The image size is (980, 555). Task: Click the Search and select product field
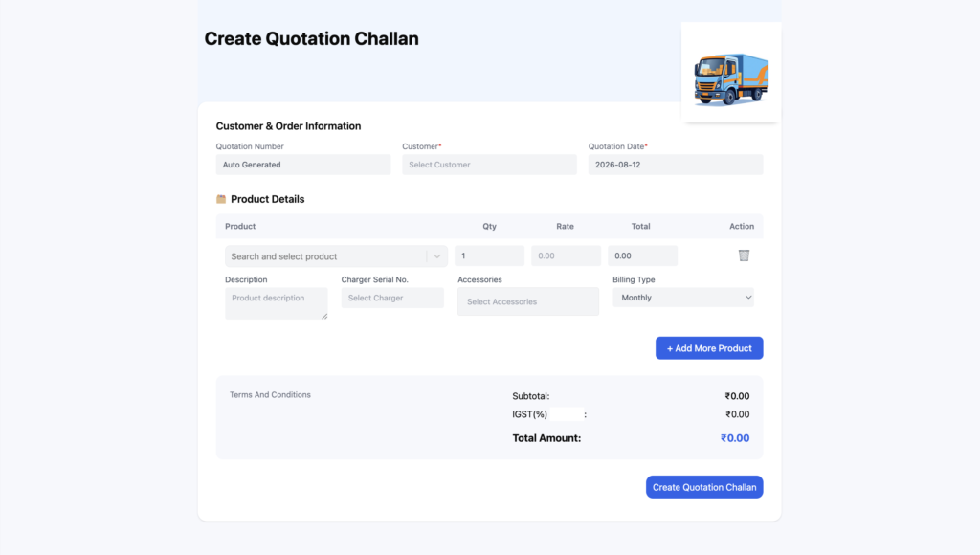click(x=336, y=256)
